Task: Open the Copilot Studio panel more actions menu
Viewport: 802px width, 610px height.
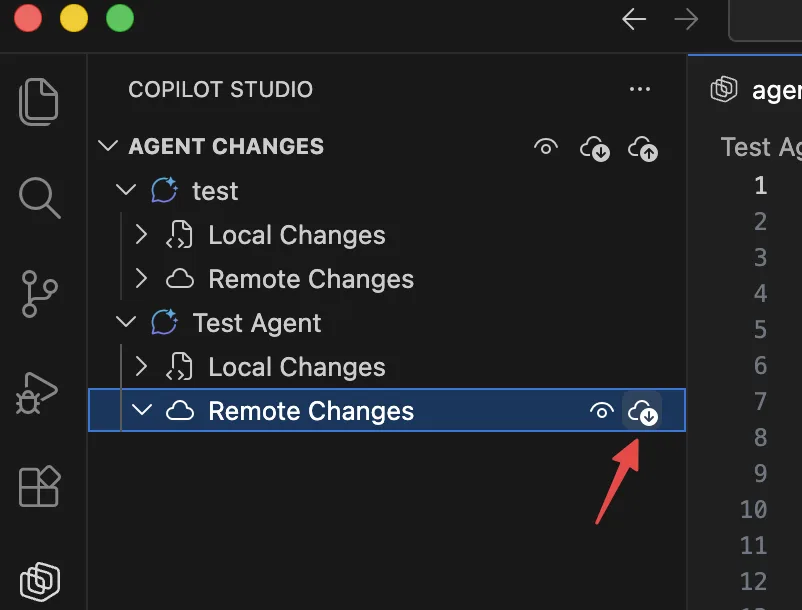Action: 640,89
